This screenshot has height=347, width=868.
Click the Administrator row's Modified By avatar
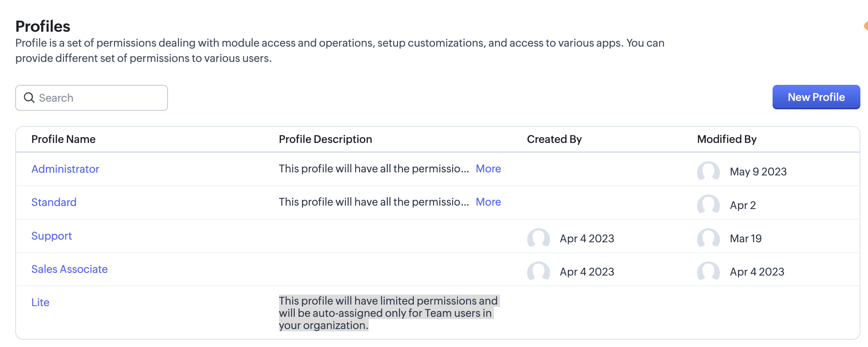click(708, 171)
